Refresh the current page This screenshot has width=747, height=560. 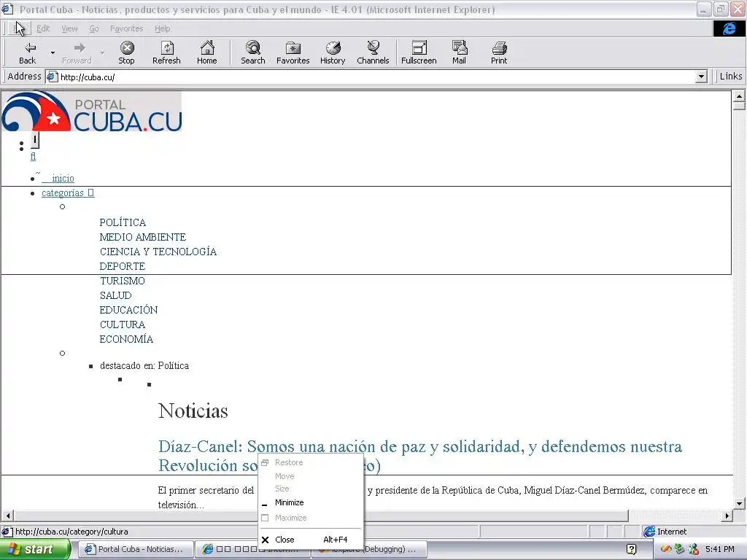166,52
